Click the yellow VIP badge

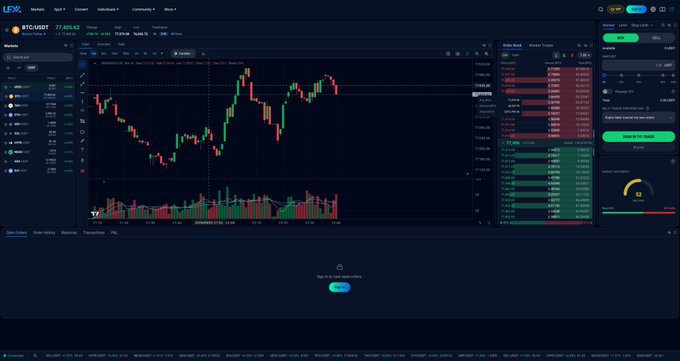[x=615, y=9]
